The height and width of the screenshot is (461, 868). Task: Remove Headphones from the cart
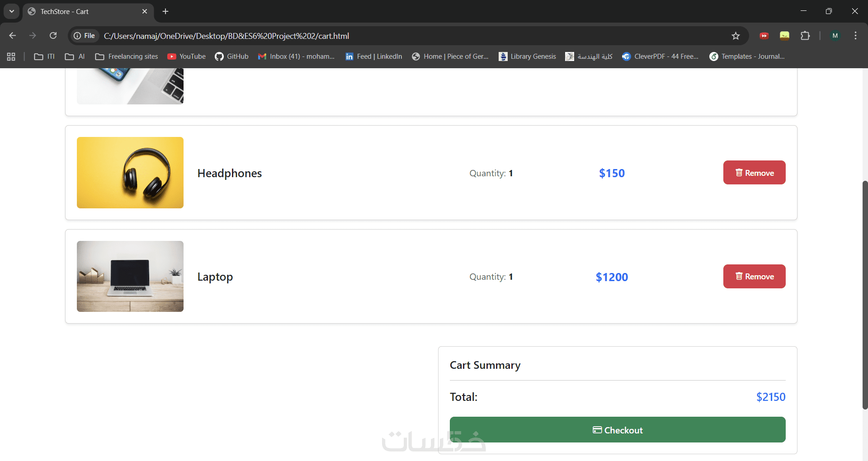754,173
